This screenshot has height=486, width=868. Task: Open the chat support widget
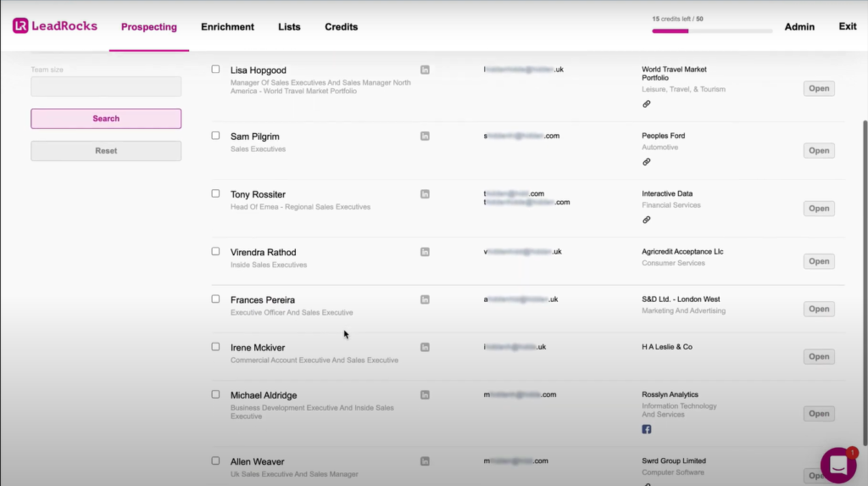838,466
